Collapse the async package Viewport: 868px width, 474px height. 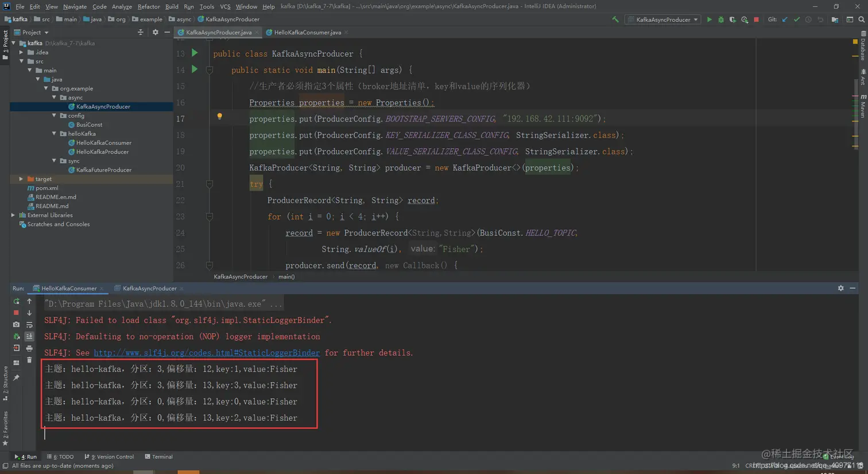click(x=54, y=98)
